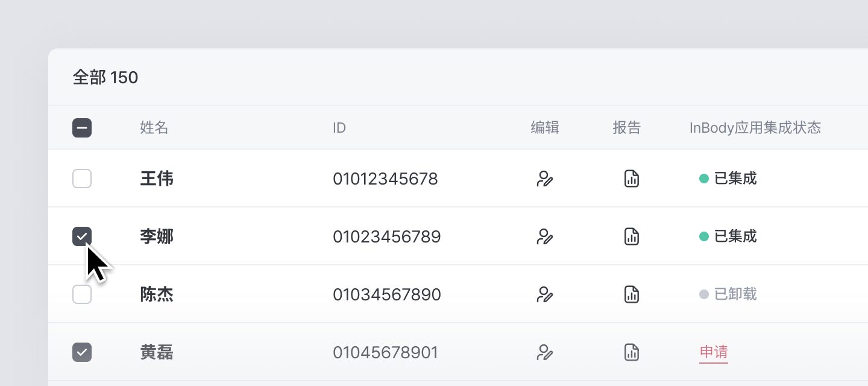View report icon for 黄磊

tap(631, 352)
